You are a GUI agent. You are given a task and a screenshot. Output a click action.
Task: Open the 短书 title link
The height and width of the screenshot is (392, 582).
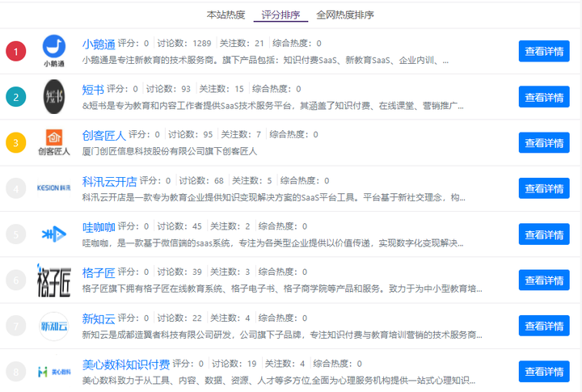pyautogui.click(x=93, y=90)
